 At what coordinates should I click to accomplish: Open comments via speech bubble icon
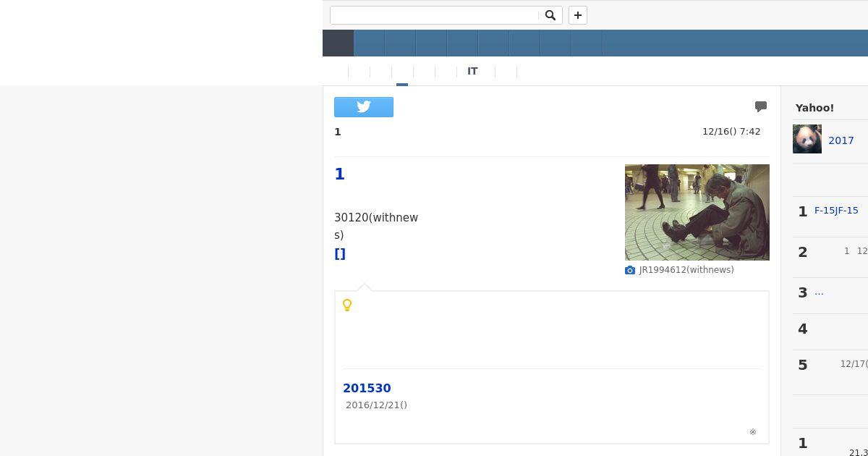pyautogui.click(x=761, y=106)
